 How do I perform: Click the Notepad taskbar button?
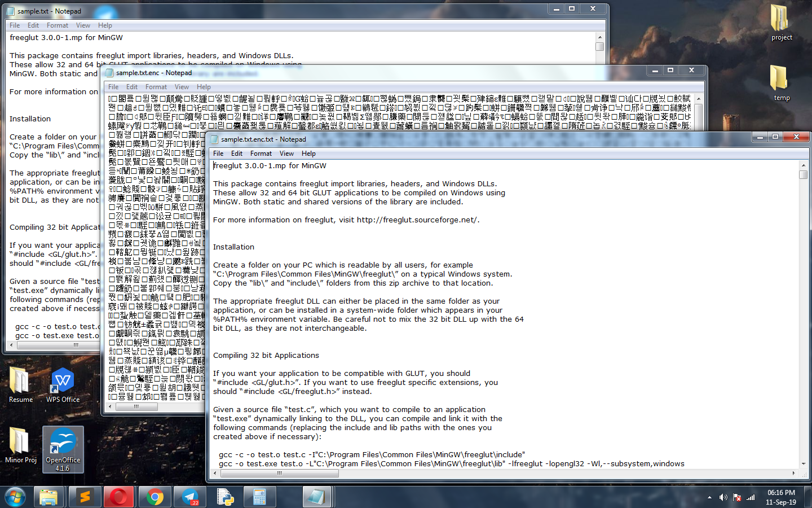315,497
